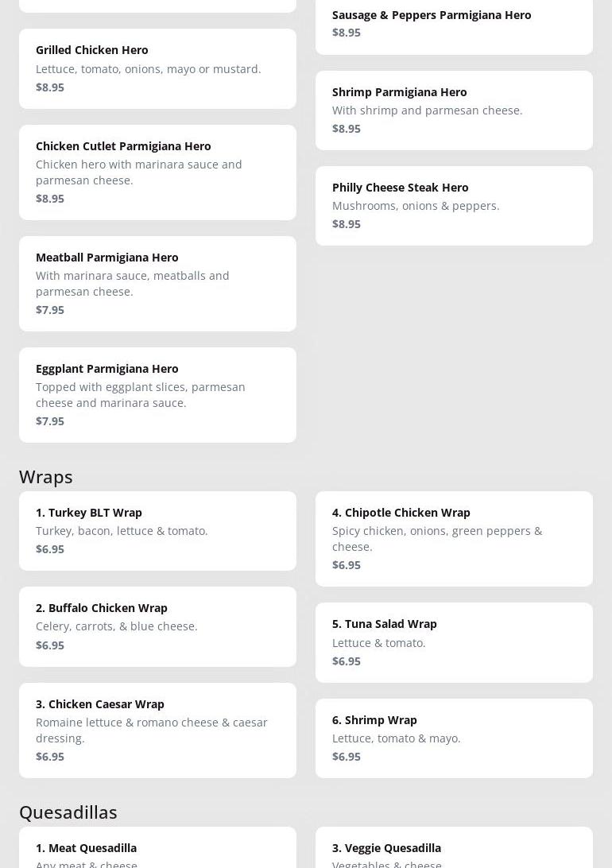Click the Quesadillas section heading
The width and height of the screenshot is (612, 868).
point(68,812)
